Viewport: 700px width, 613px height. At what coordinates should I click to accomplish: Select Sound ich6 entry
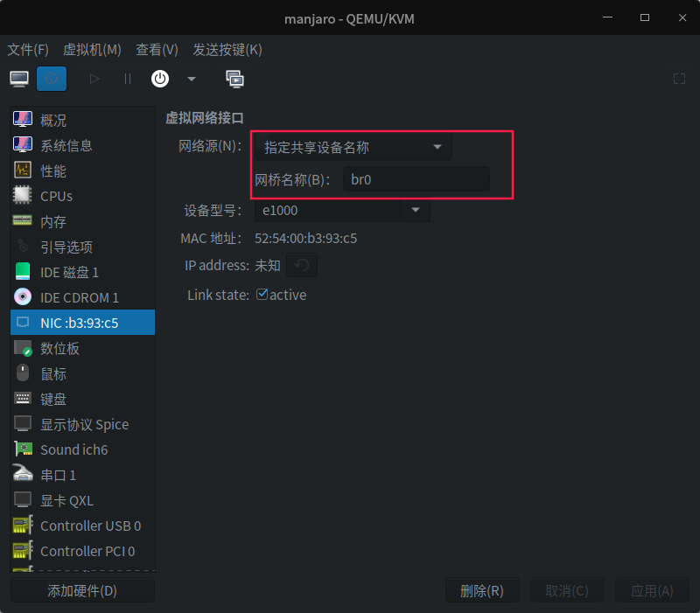(82, 449)
